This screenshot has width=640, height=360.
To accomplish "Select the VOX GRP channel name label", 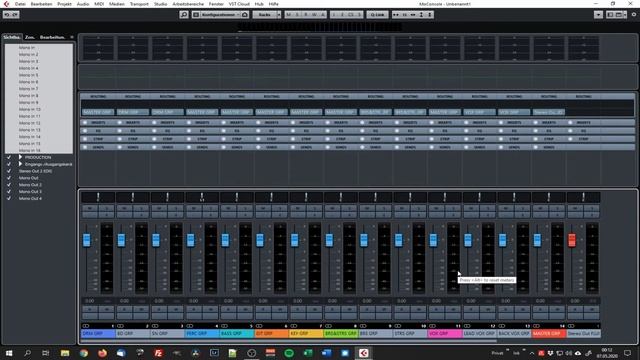I will (x=445, y=333).
